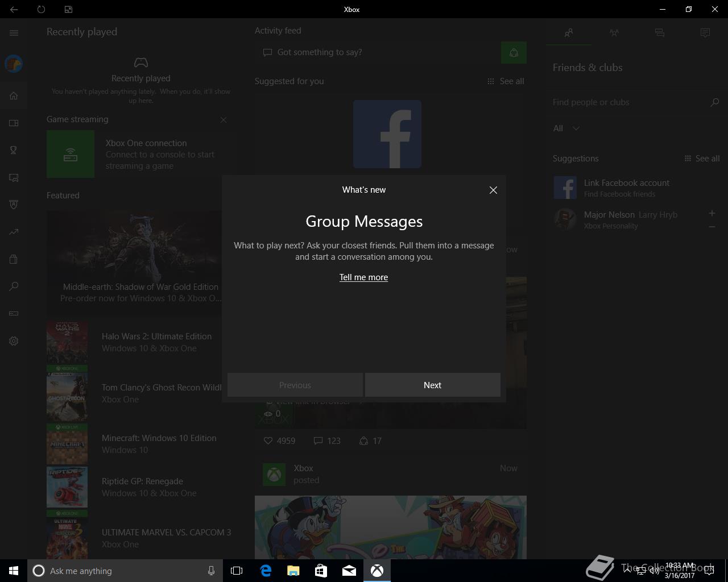Open My games in the sidebar

[x=14, y=123]
